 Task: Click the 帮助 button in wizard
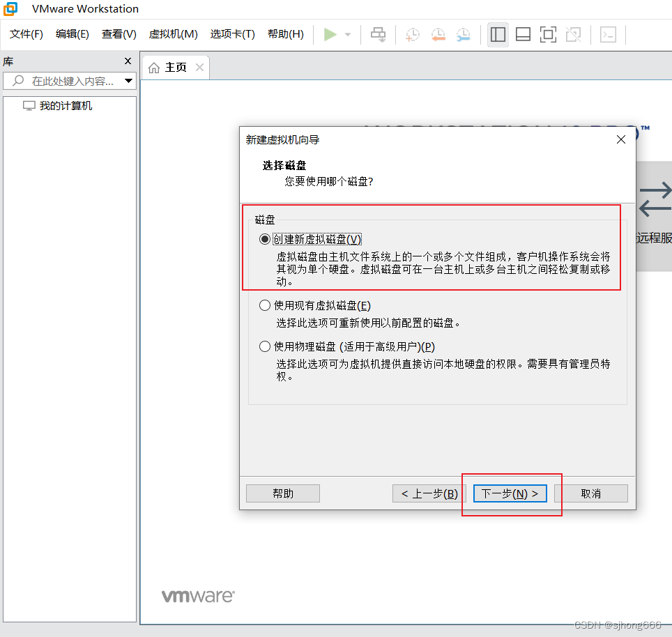click(283, 493)
